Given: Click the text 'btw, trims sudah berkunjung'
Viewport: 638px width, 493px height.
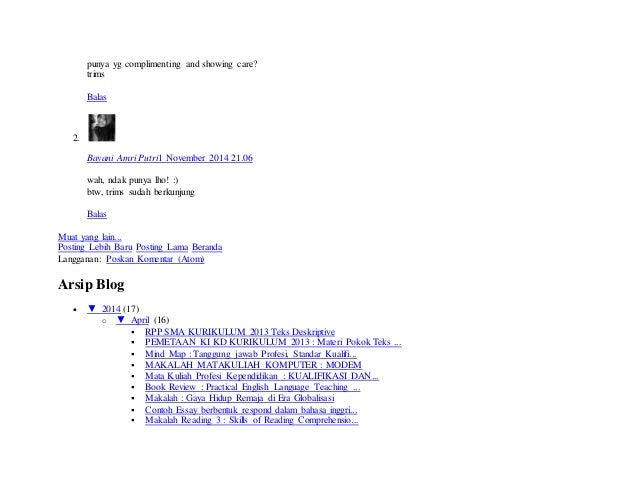Looking at the screenshot, I should pyautogui.click(x=141, y=192).
